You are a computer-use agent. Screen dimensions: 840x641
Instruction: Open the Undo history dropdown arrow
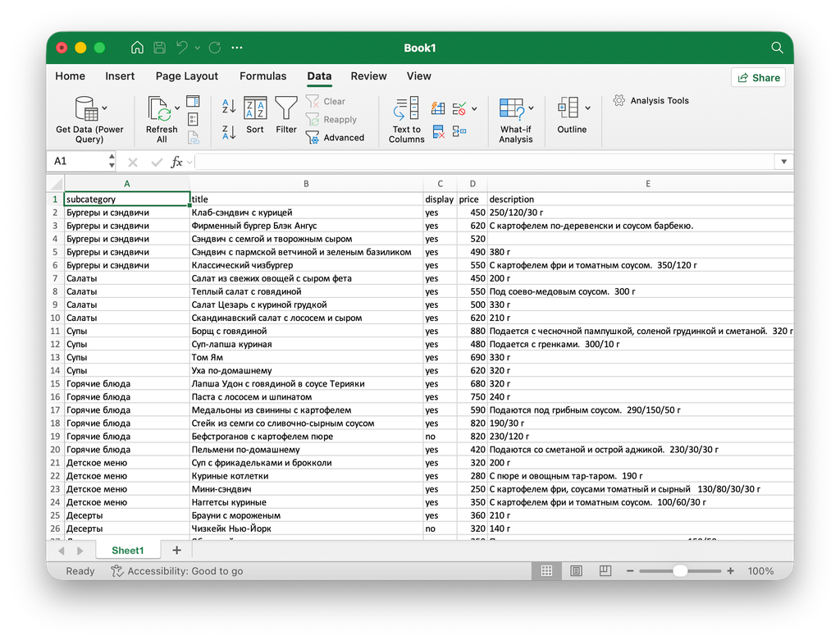198,48
